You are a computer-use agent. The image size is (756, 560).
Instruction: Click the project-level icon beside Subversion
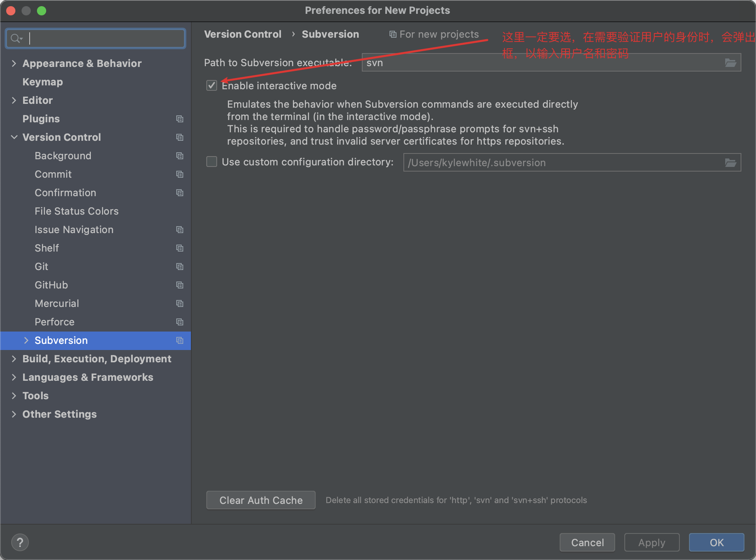(x=180, y=340)
